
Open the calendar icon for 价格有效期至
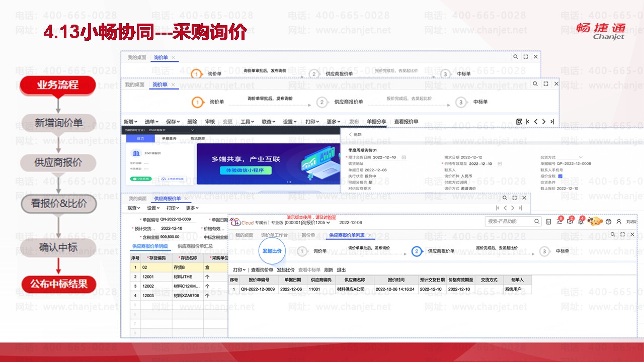coord(500,163)
